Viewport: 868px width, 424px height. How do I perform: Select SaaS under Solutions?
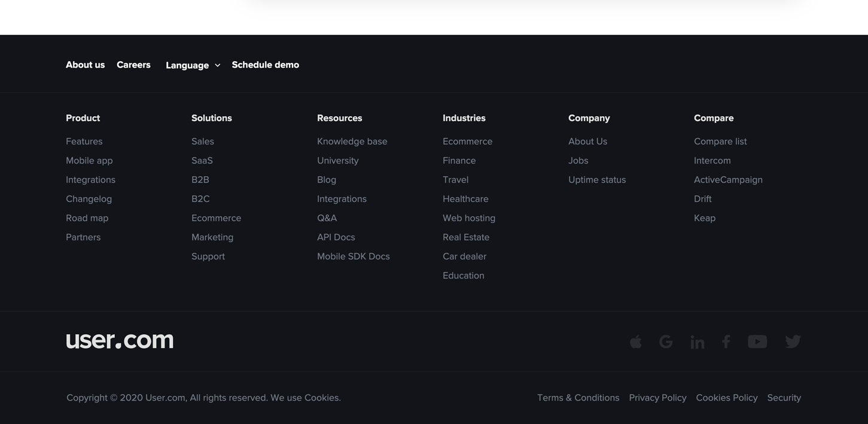[202, 160]
